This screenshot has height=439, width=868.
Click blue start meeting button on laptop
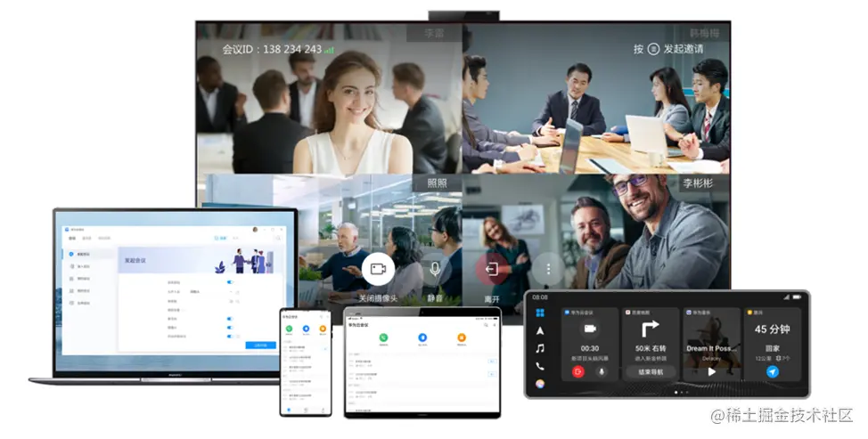click(x=260, y=345)
